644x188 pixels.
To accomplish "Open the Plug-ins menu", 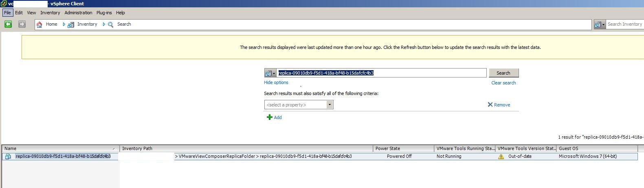I will [104, 13].
